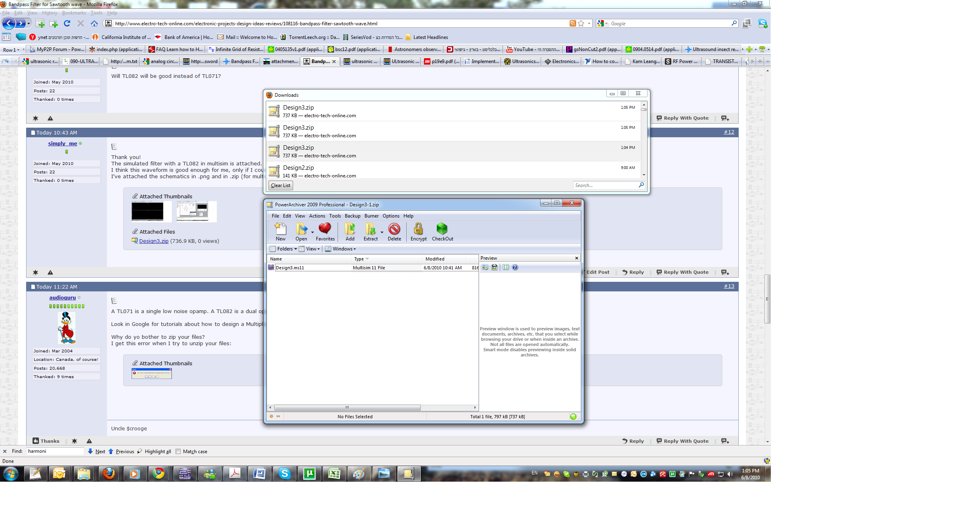This screenshot has height=519, width=980.
Task: Open the address bar history dropdown arrow
Action: (x=589, y=23)
